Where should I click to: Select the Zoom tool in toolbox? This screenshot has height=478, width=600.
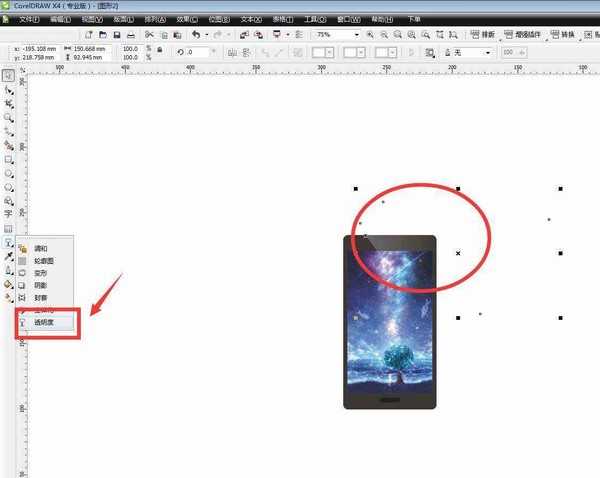(8, 118)
